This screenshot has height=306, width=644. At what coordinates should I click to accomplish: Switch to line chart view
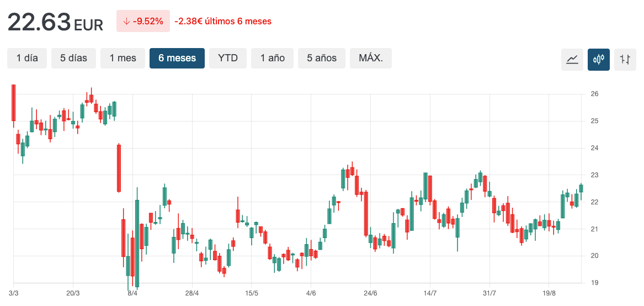click(572, 59)
